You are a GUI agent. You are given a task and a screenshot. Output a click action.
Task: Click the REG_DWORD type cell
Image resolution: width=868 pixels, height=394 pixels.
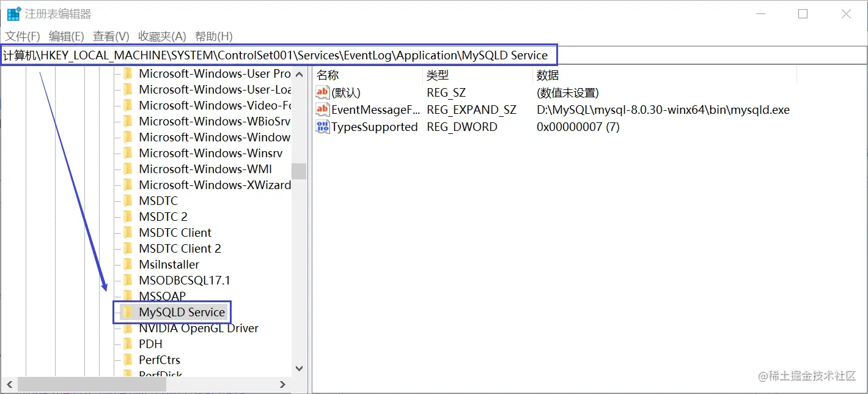click(462, 127)
